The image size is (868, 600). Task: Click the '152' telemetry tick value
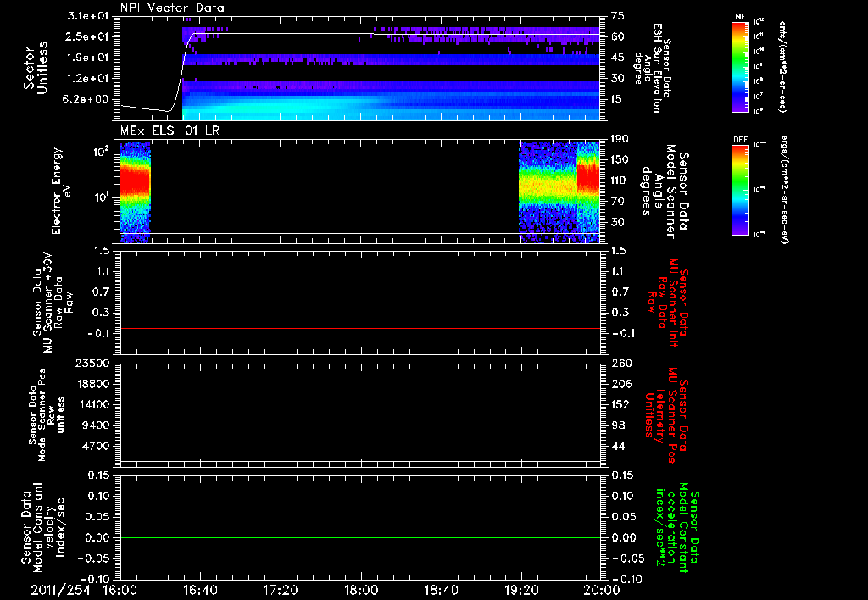coord(620,404)
